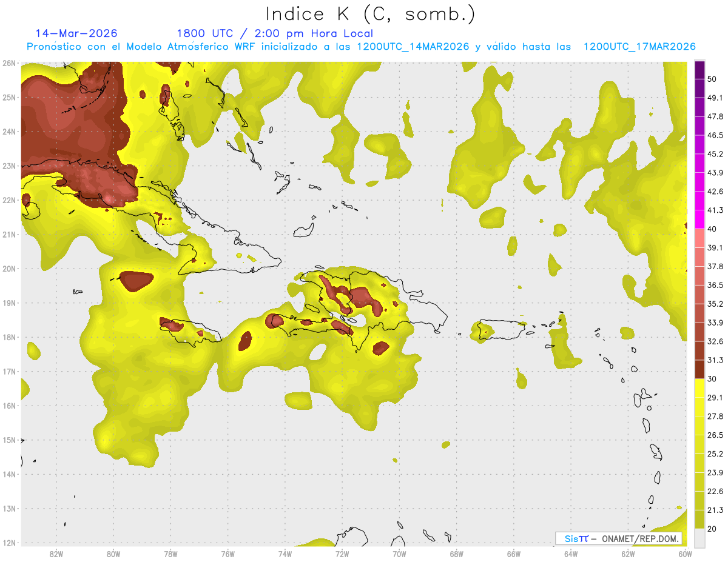Click the colorbar label "43.9"
This screenshot has height=562, width=728.
(715, 173)
